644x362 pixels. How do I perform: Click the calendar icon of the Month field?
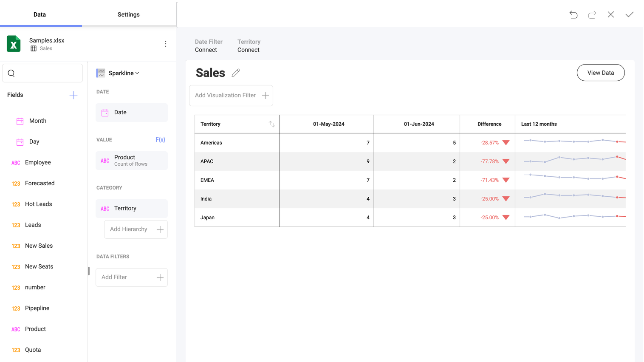(20, 121)
